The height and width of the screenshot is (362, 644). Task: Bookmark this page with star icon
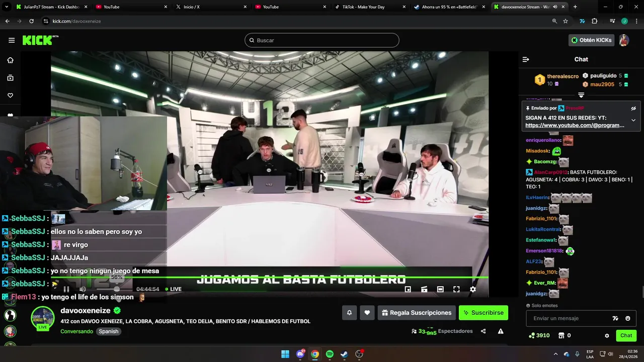tap(566, 21)
